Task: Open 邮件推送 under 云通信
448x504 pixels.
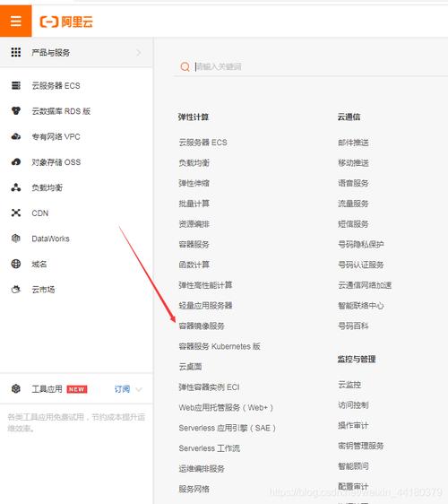Action: [353, 143]
